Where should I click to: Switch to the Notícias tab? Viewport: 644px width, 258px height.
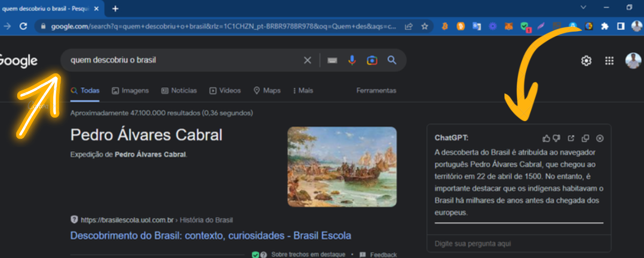point(179,90)
